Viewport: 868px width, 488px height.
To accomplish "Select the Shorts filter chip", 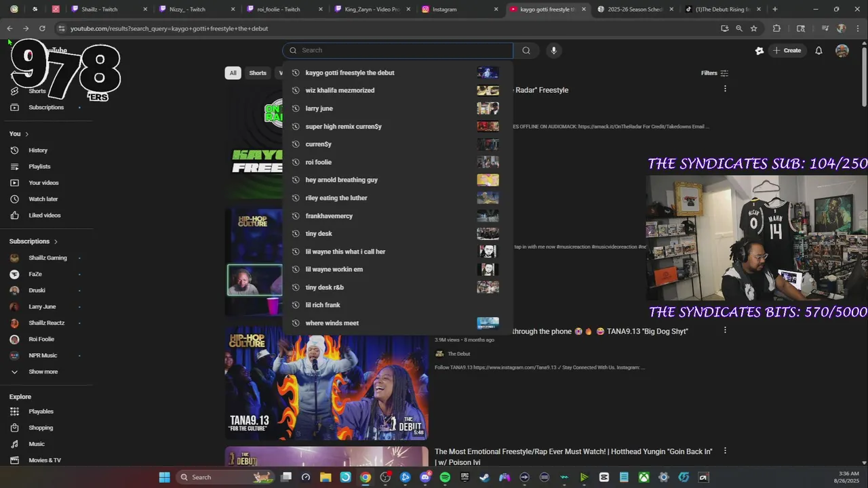I will click(258, 73).
